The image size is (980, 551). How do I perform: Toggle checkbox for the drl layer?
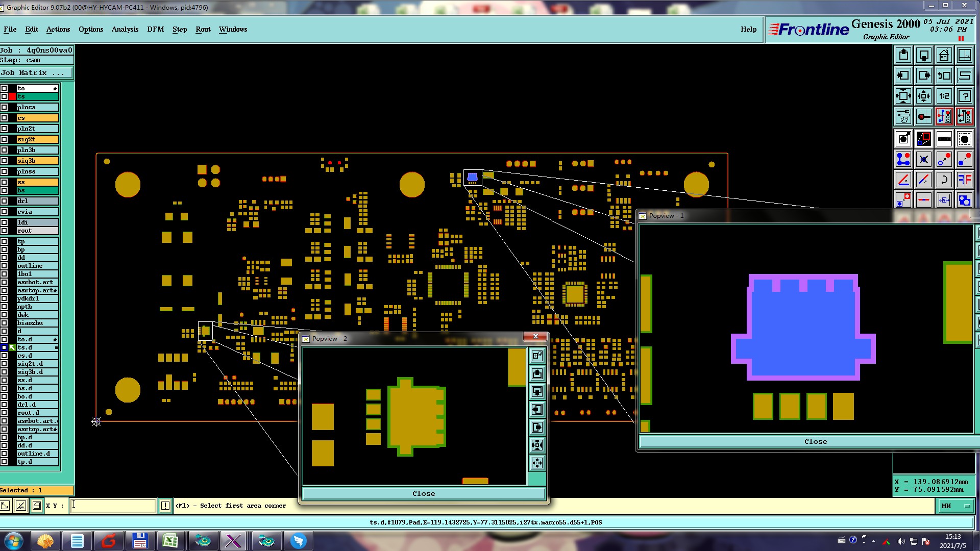4,201
